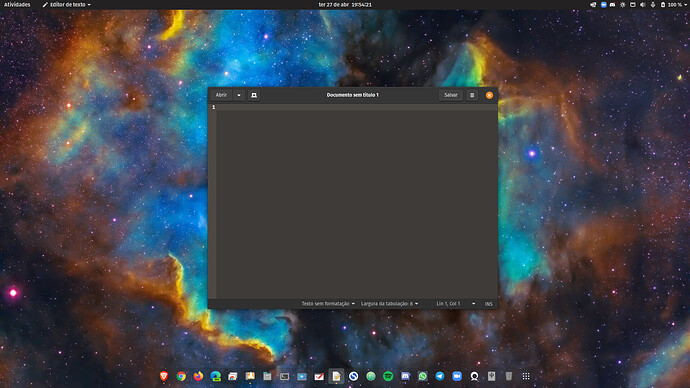Launch Firefox from the dock
The height and width of the screenshot is (388, 690).
(x=198, y=376)
